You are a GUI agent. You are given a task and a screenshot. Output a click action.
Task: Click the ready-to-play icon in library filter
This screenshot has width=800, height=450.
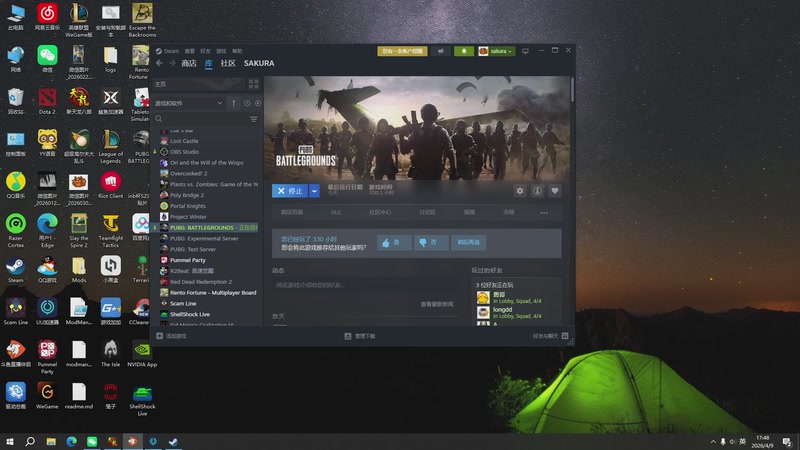click(258, 103)
